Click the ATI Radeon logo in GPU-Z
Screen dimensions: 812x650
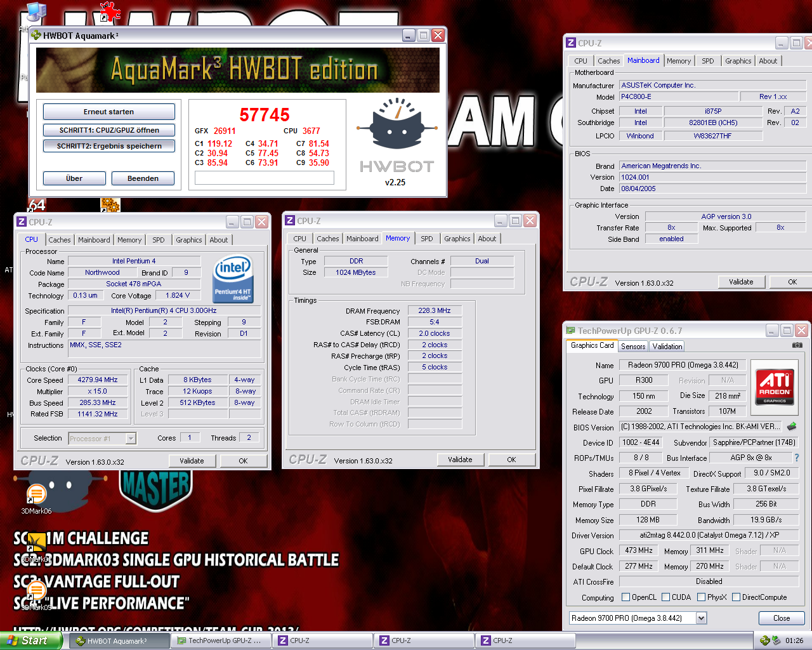[775, 387]
